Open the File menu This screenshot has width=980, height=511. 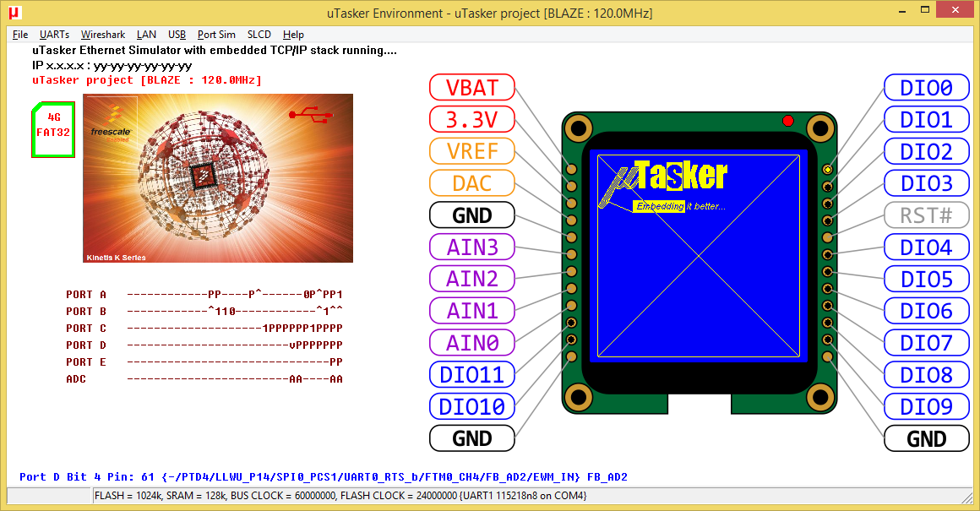click(20, 35)
